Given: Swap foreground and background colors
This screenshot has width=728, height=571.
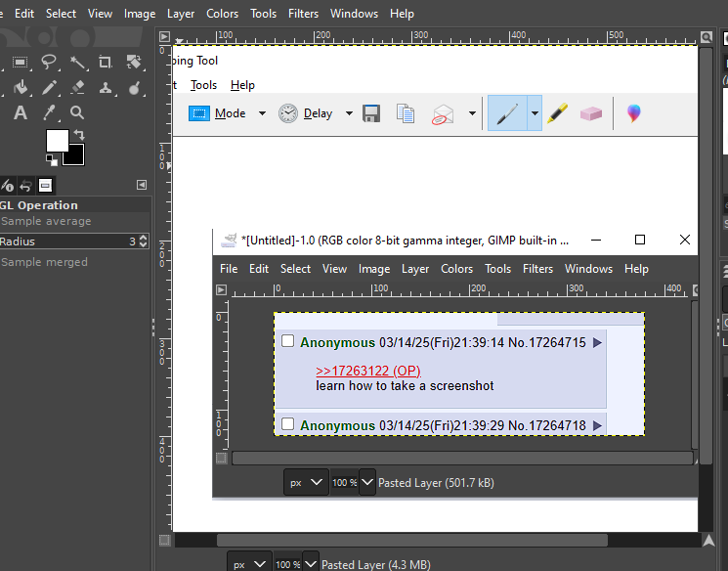Looking at the screenshot, I should (79, 134).
